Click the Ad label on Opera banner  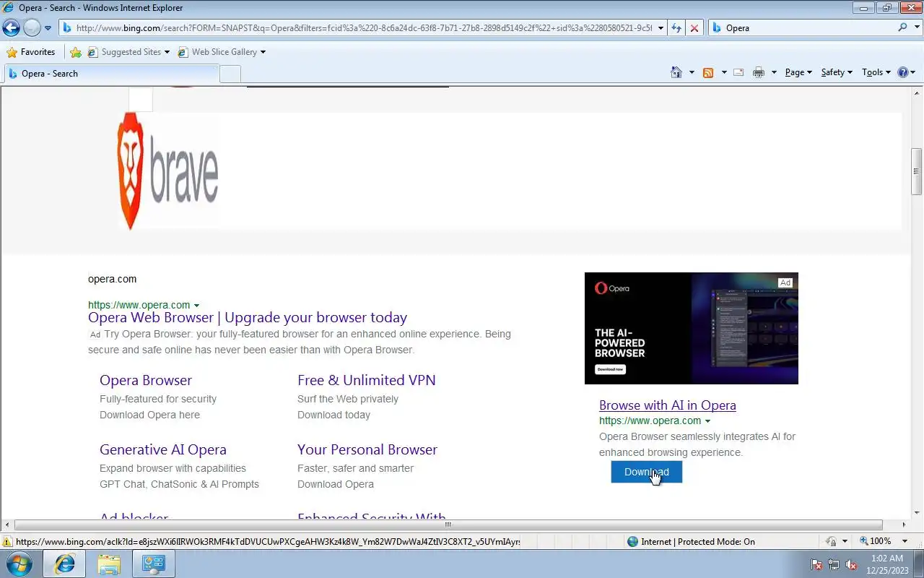tap(785, 282)
